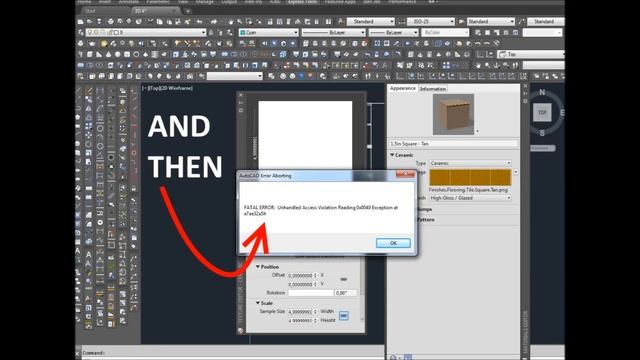
Task: Click the text style 'A' icon
Action: 341,21
